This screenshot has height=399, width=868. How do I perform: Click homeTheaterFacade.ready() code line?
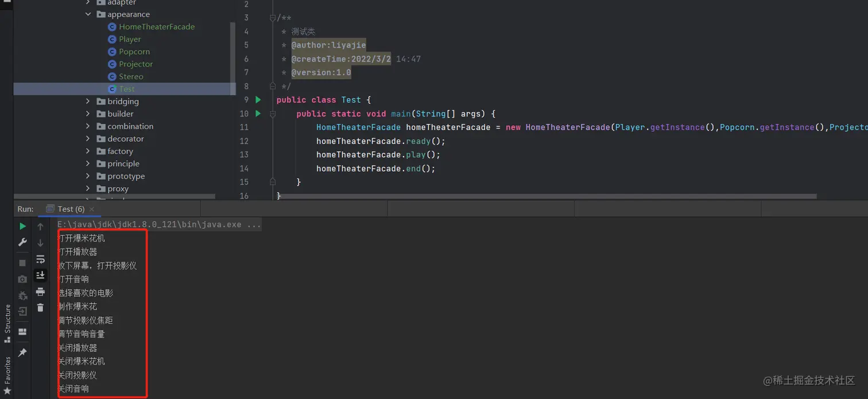[381, 141]
